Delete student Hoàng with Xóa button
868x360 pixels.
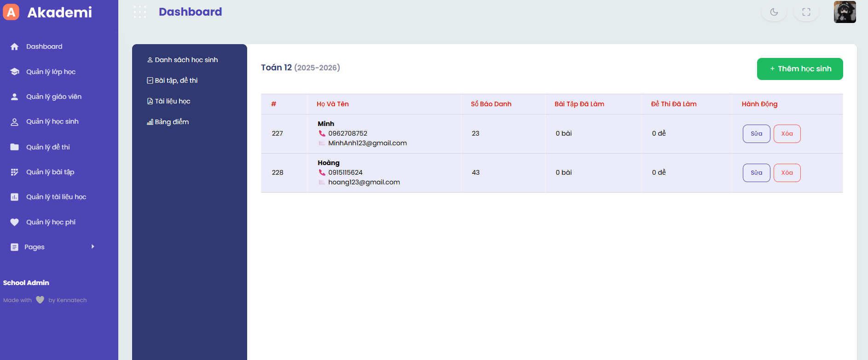click(x=787, y=173)
